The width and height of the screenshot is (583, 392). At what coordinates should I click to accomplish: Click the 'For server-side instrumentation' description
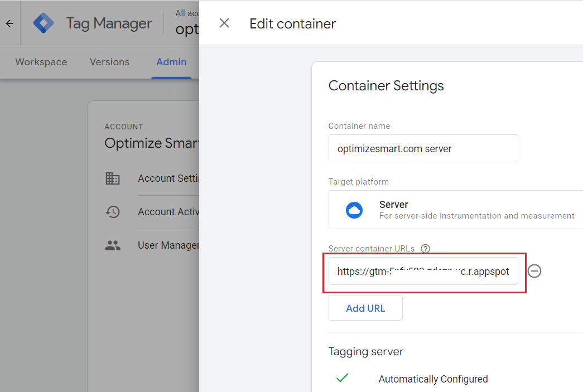[x=476, y=216]
